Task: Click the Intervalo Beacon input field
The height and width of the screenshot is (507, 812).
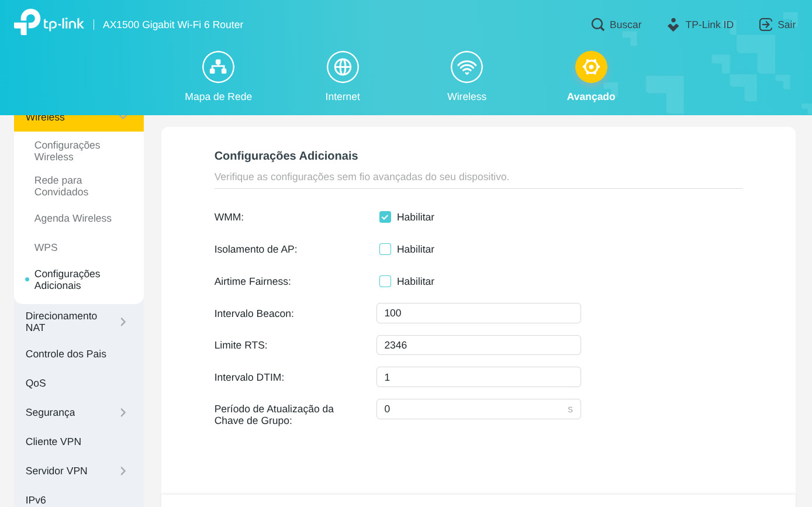Action: [478, 313]
